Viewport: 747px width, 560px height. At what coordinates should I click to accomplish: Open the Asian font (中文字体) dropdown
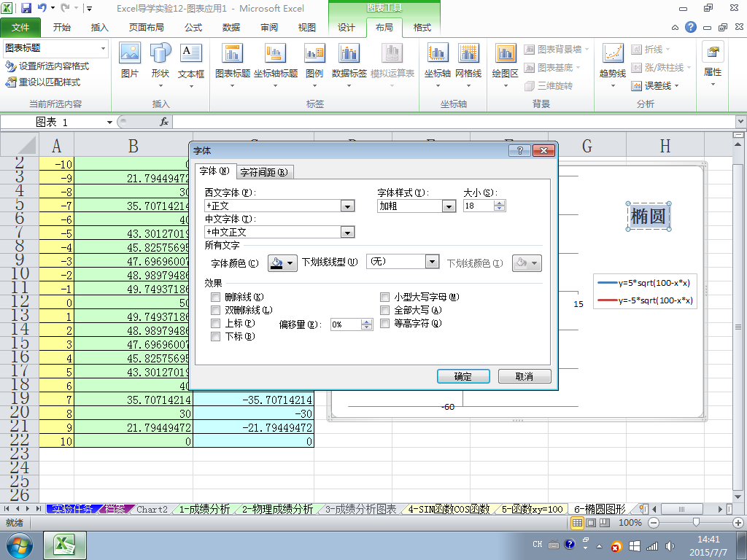[348, 233]
